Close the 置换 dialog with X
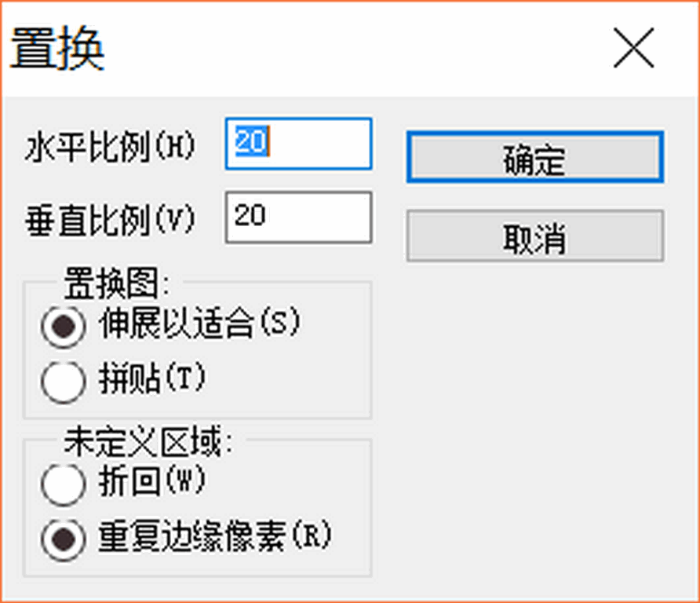 (x=633, y=49)
